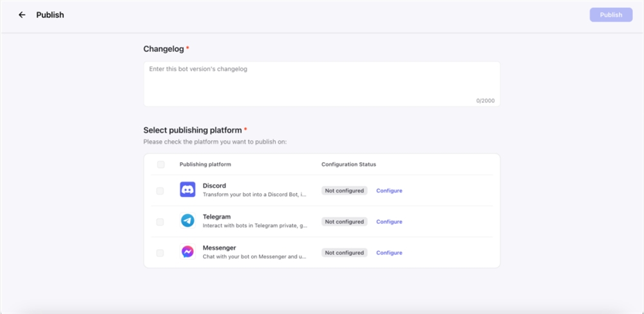Click Telegram's Not configured status badge
The height and width of the screenshot is (314, 644).
pos(344,221)
